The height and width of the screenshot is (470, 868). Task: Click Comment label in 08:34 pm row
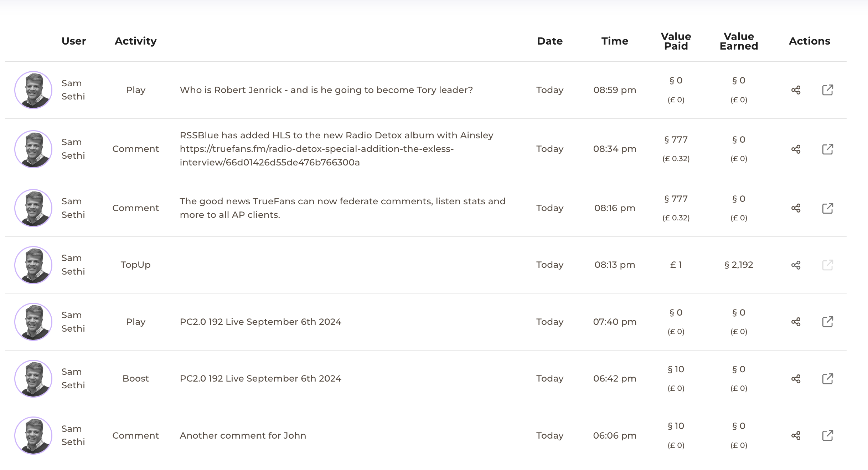point(135,149)
